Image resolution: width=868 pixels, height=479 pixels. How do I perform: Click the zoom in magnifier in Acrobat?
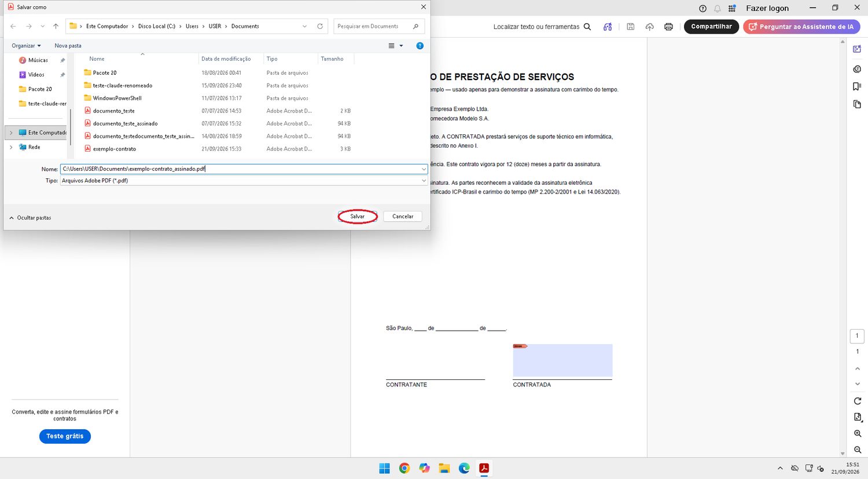point(858,433)
